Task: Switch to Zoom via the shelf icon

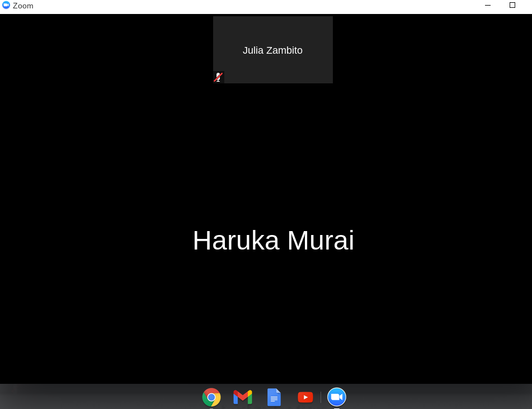Action: 337,397
